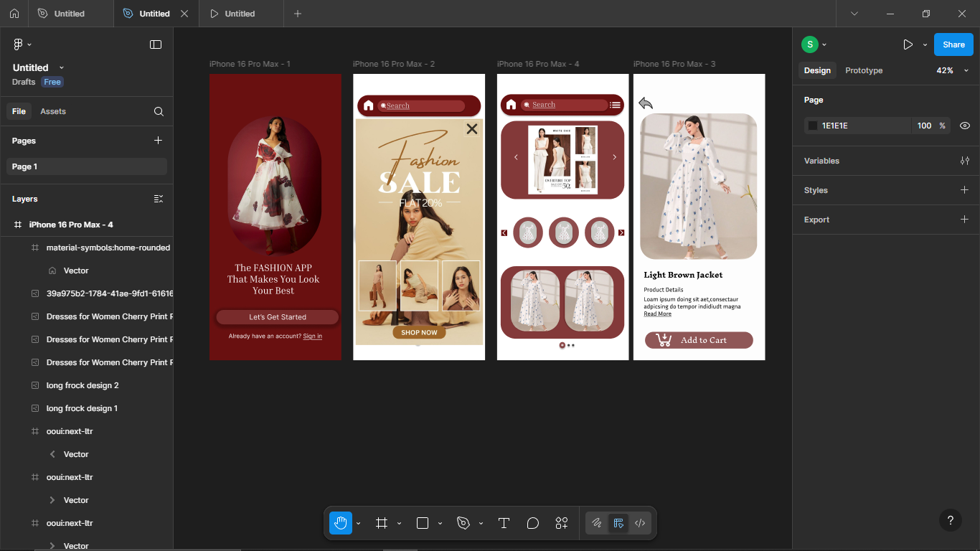Click the Present play button
Viewport: 980px width, 551px height.
[x=908, y=44]
